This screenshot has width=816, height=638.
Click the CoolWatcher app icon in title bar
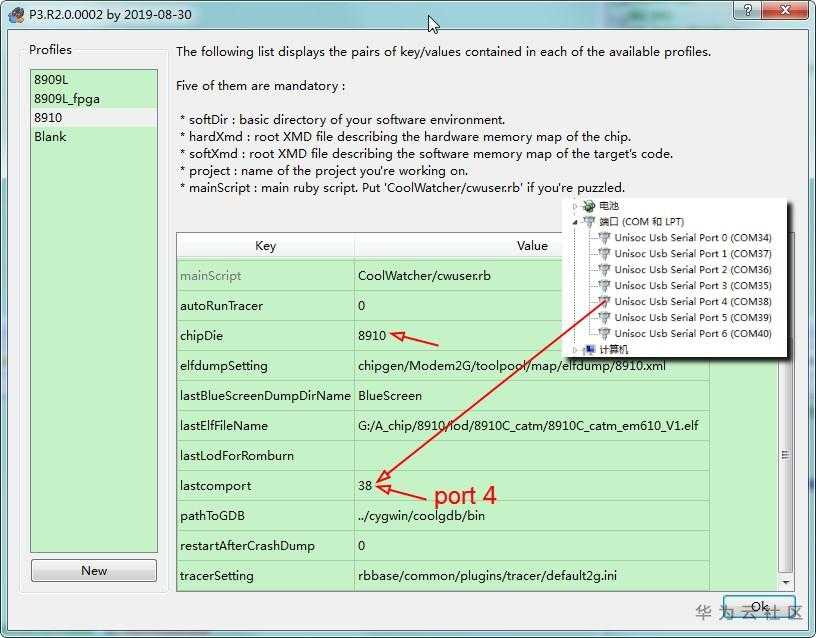point(16,14)
